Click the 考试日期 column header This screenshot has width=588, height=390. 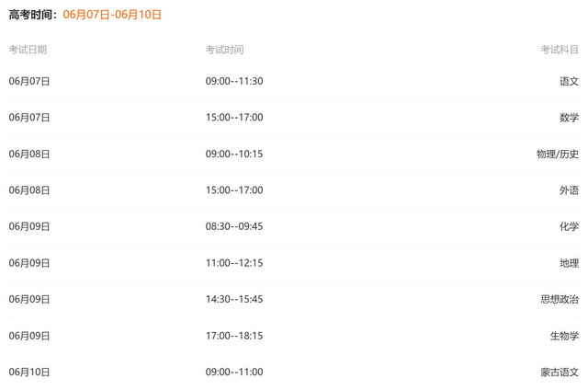coord(28,50)
